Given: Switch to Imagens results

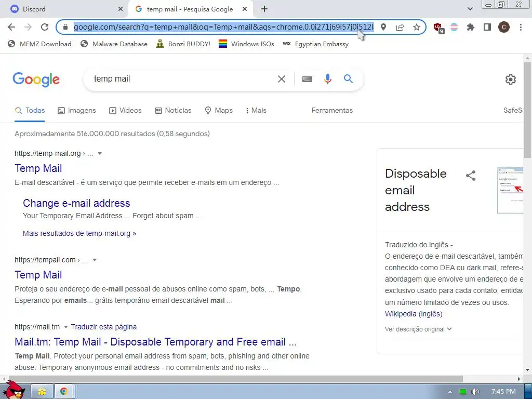Looking at the screenshot, I should [77, 110].
